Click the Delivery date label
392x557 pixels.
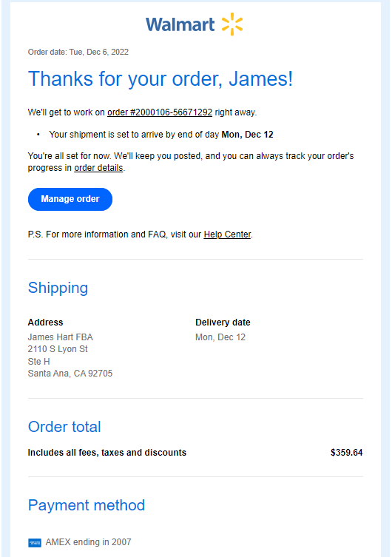click(223, 323)
